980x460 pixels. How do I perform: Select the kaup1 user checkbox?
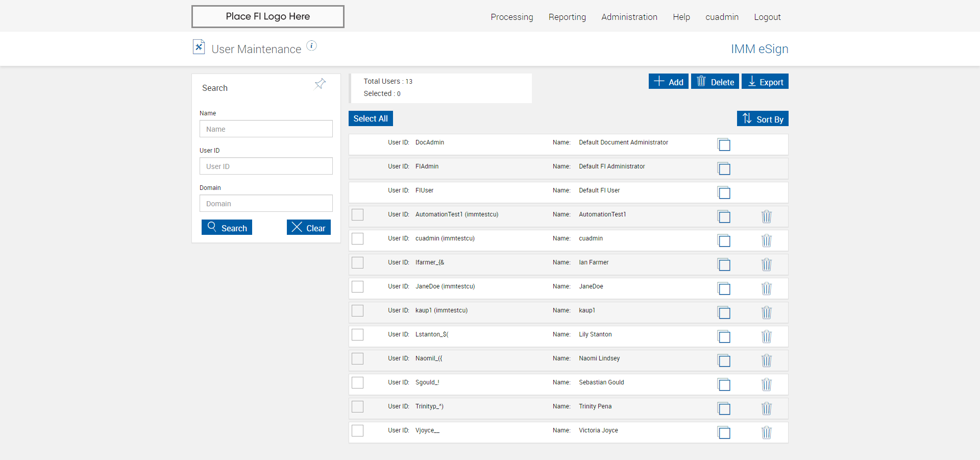click(358, 310)
